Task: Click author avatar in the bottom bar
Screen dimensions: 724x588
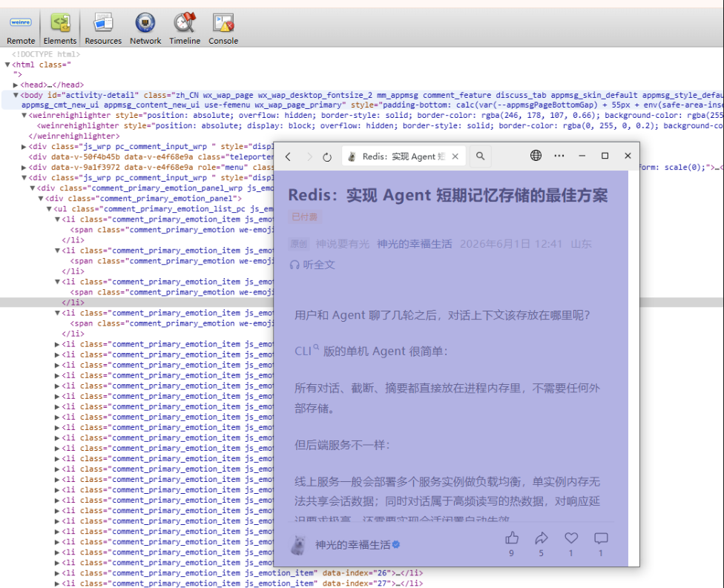Action: [x=299, y=544]
